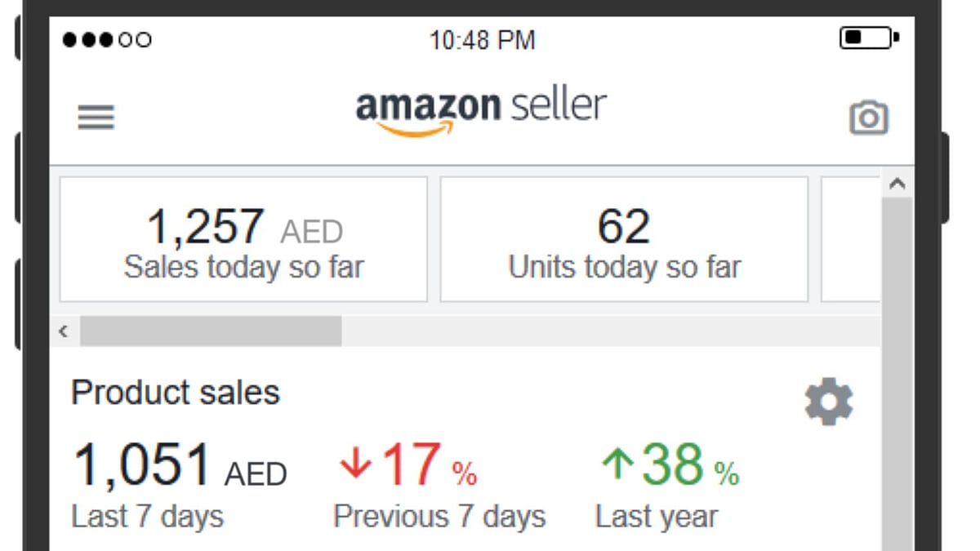980x551 pixels.
Task: Open the camera product scanner
Action: (868, 118)
